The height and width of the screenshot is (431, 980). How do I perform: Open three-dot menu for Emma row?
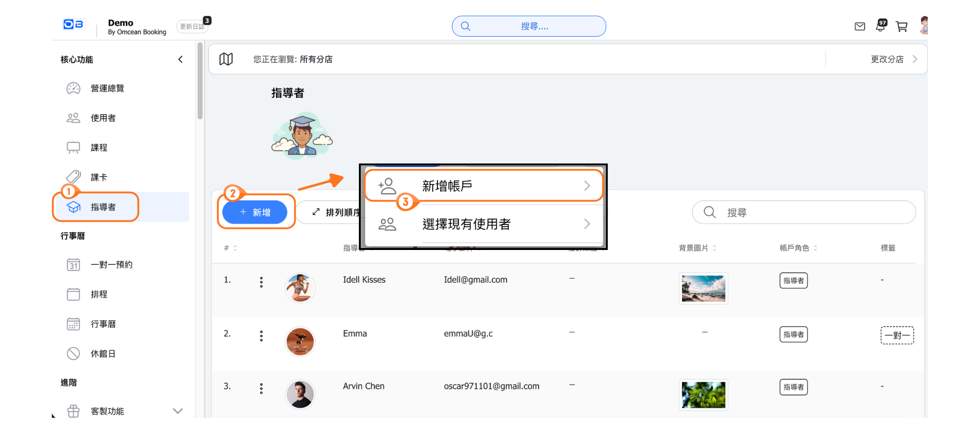[x=261, y=336]
